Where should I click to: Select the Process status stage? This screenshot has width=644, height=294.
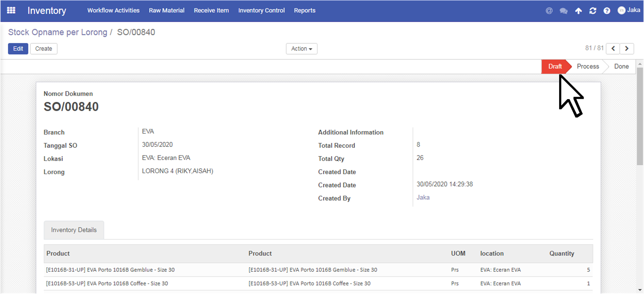click(587, 67)
